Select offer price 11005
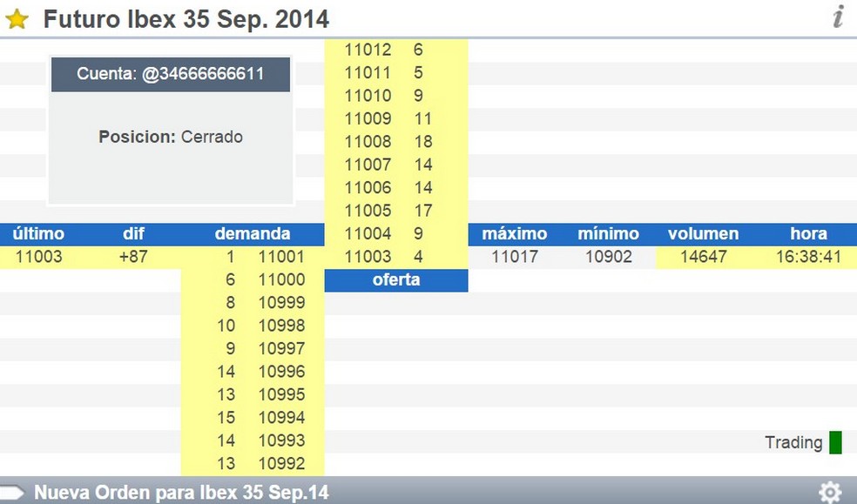Screen dimensions: 857x504 (368, 211)
